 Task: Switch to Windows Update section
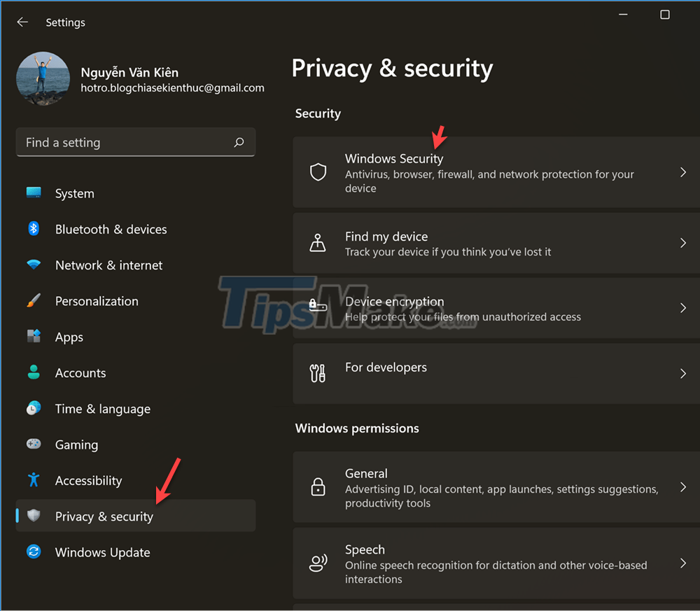101,552
